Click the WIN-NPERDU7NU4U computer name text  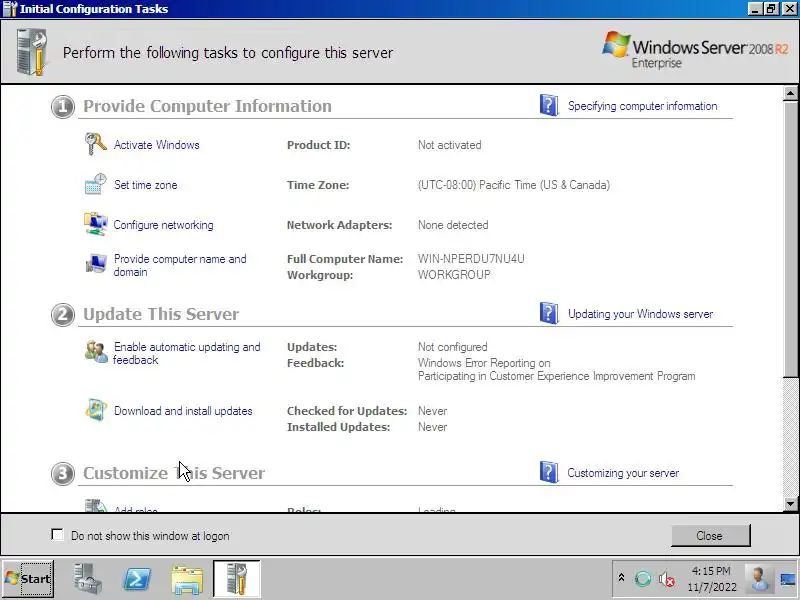(x=471, y=259)
